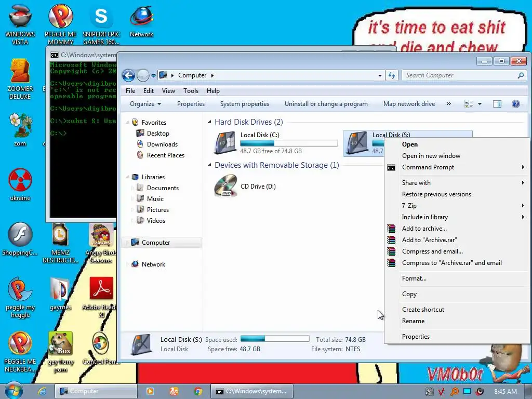Select the Pictures library

[x=158, y=210]
